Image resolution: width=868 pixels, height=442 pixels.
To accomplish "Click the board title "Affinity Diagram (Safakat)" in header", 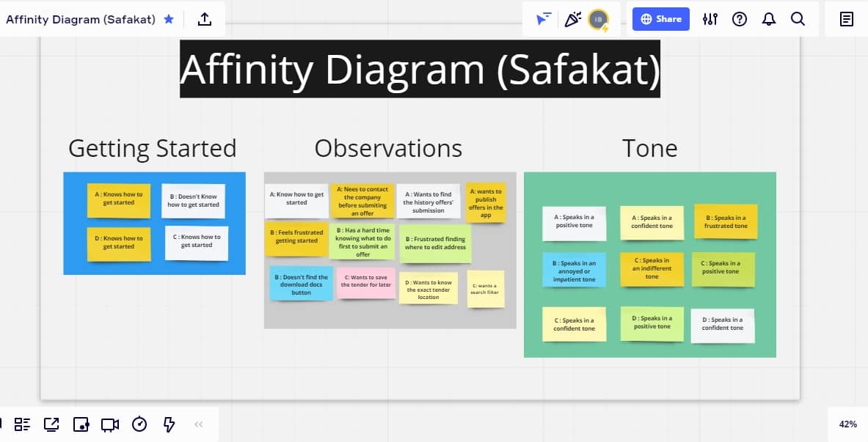I will pos(81,20).
